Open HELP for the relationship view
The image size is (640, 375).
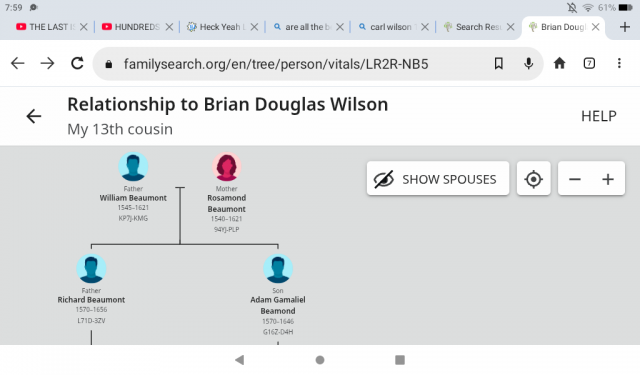(598, 116)
